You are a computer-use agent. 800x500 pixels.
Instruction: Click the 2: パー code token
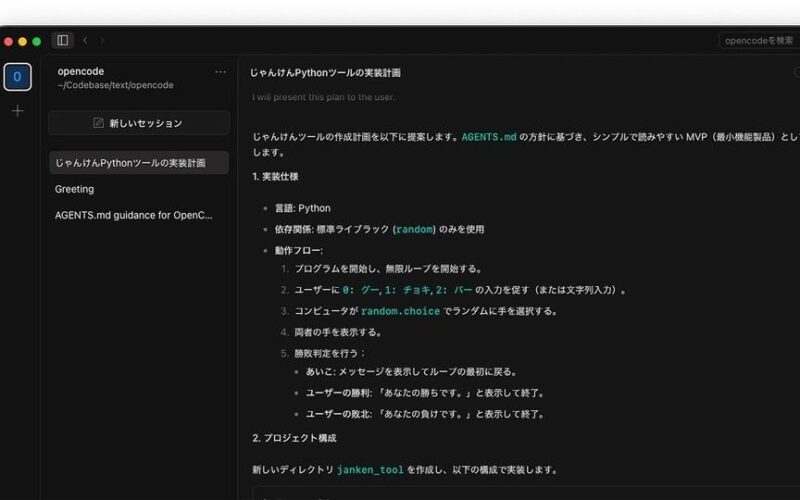(454, 290)
